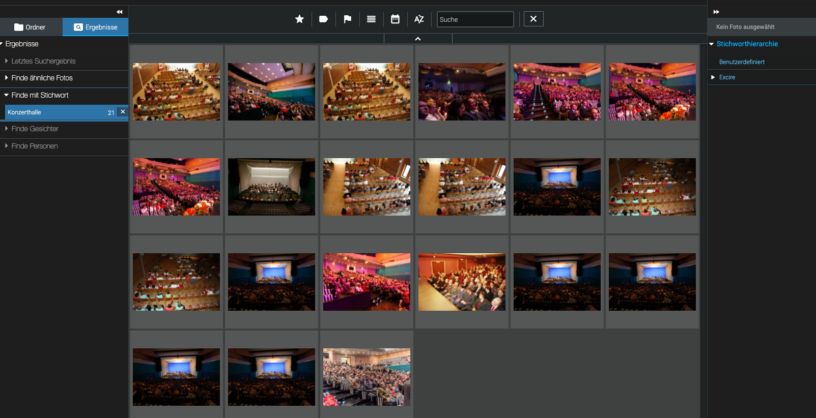Collapse left panel with double-arrow icon

click(x=119, y=11)
